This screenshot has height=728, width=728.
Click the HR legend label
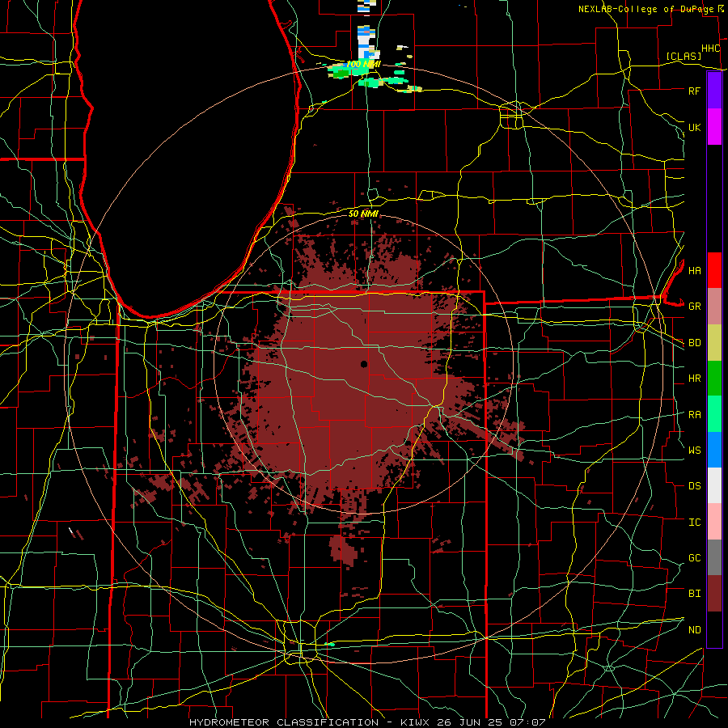point(694,379)
